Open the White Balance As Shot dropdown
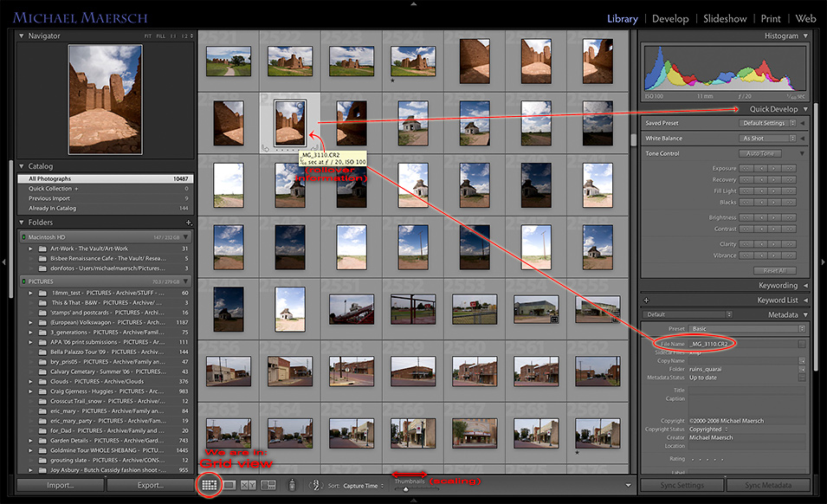The image size is (827, 504). (x=767, y=138)
